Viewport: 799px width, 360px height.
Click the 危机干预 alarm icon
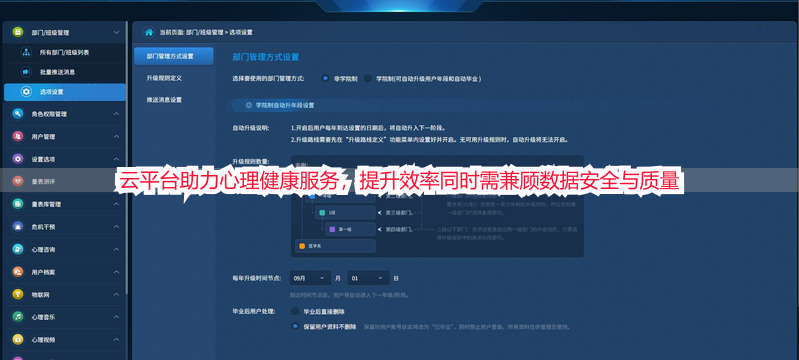[18, 226]
